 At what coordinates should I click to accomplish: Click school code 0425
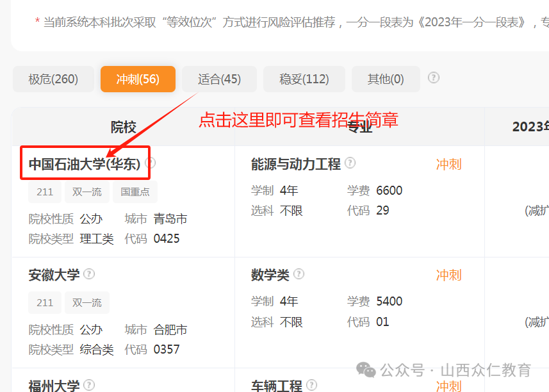pos(167,239)
